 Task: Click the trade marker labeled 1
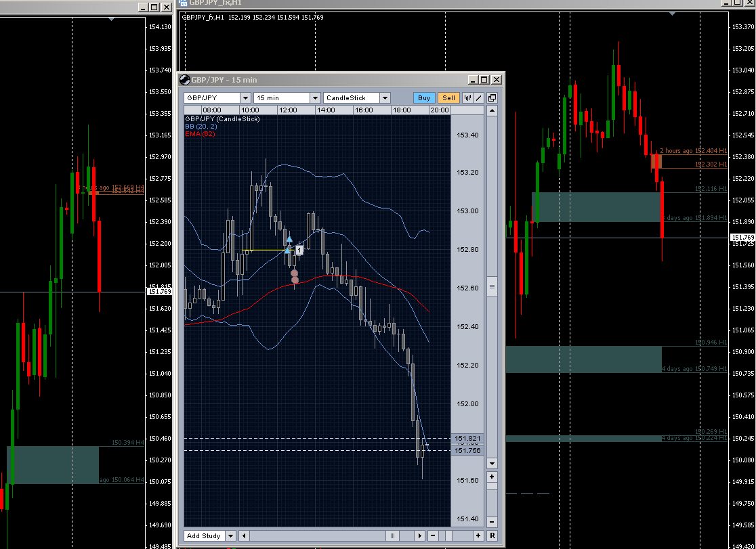(299, 250)
